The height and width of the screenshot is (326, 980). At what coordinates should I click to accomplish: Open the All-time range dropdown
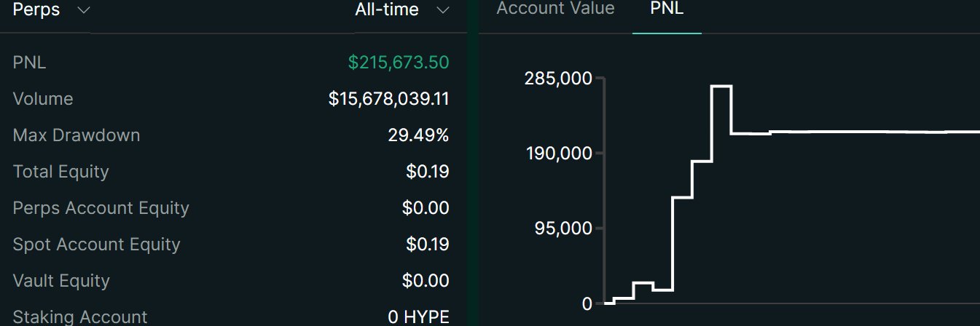click(x=387, y=9)
